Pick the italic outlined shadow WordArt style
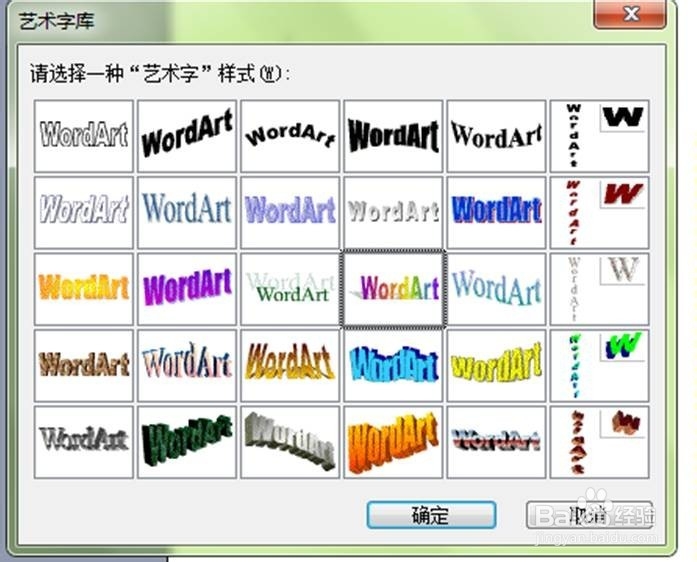This screenshot has height=562, width=697. (x=84, y=213)
